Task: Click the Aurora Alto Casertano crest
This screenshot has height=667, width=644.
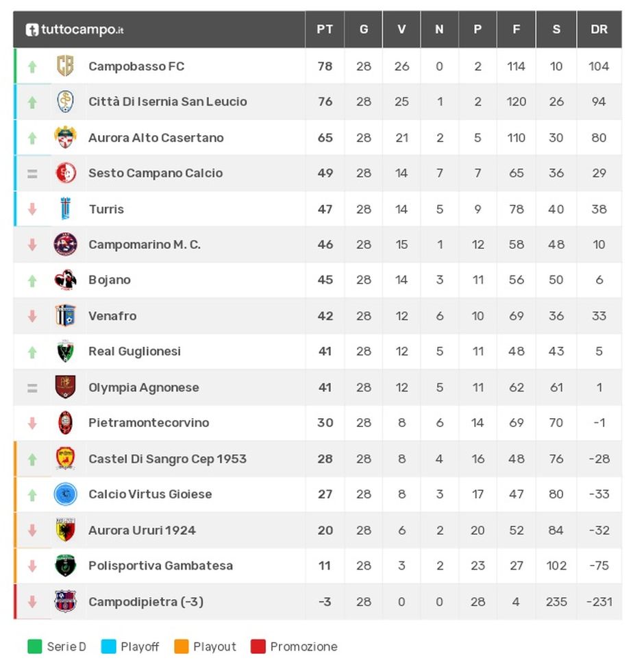Action: coord(65,137)
